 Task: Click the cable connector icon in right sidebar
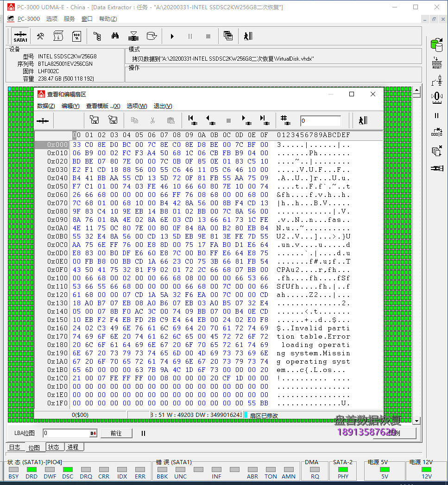pos(437,168)
